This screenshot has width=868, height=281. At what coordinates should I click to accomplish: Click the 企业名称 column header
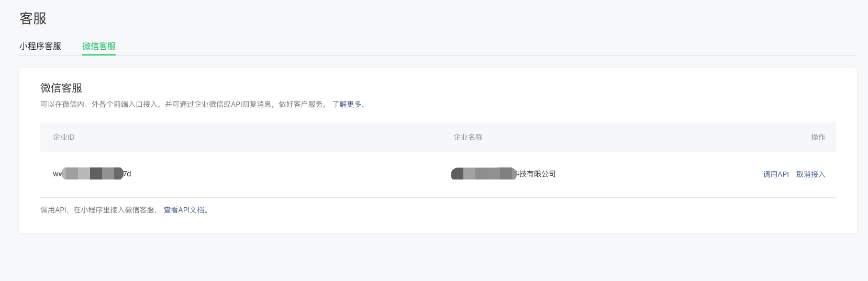pyautogui.click(x=468, y=137)
